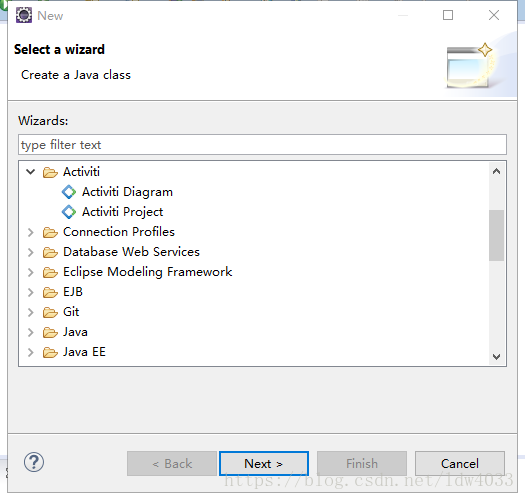Click the wizard list scroll down arrow
The width and height of the screenshot is (525, 500).
(497, 357)
